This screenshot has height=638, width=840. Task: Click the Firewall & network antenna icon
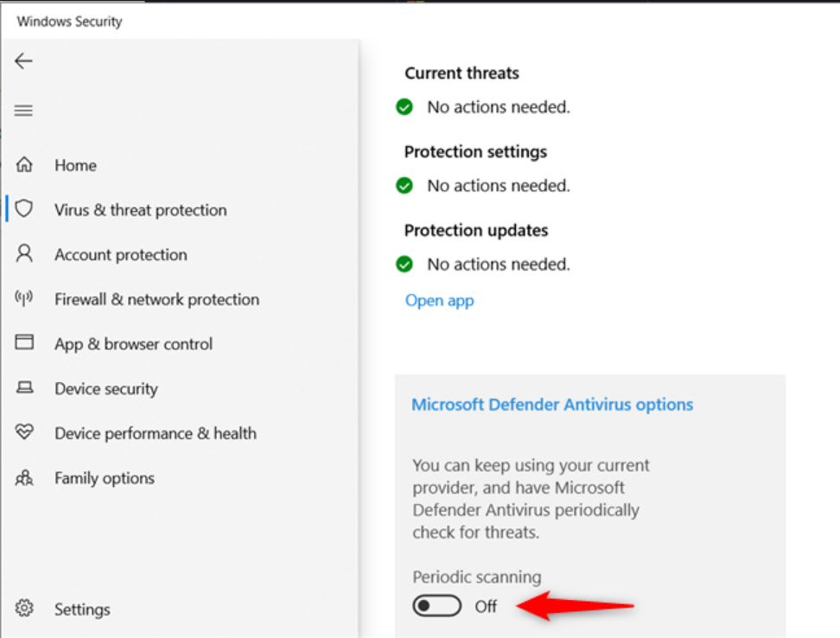(x=24, y=299)
